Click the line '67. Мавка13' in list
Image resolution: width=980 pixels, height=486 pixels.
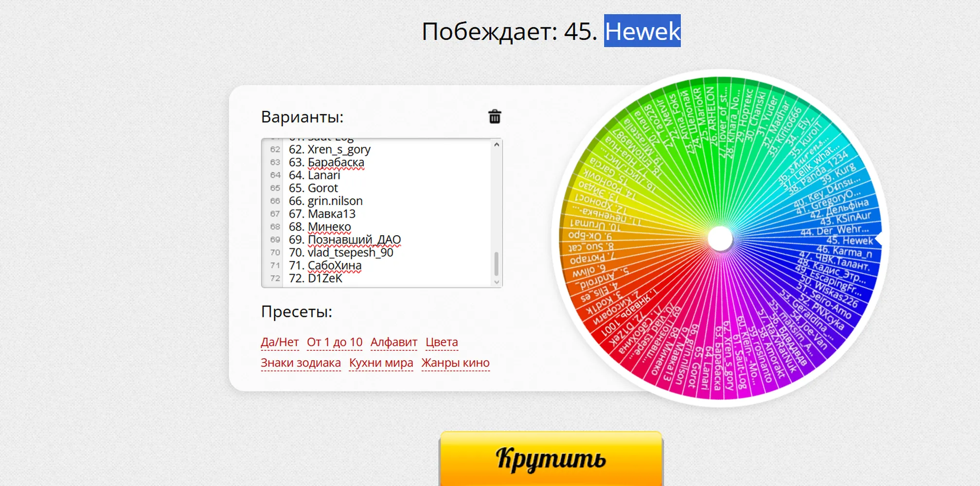point(322,214)
